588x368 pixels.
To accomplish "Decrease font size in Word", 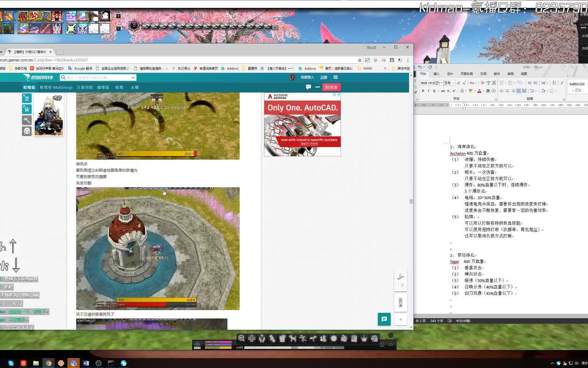I will (464, 83).
